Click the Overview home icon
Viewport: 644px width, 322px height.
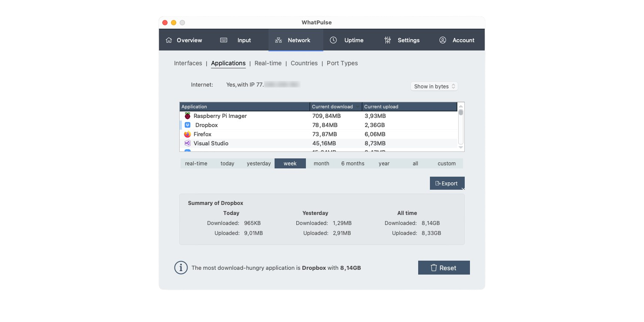tap(169, 40)
